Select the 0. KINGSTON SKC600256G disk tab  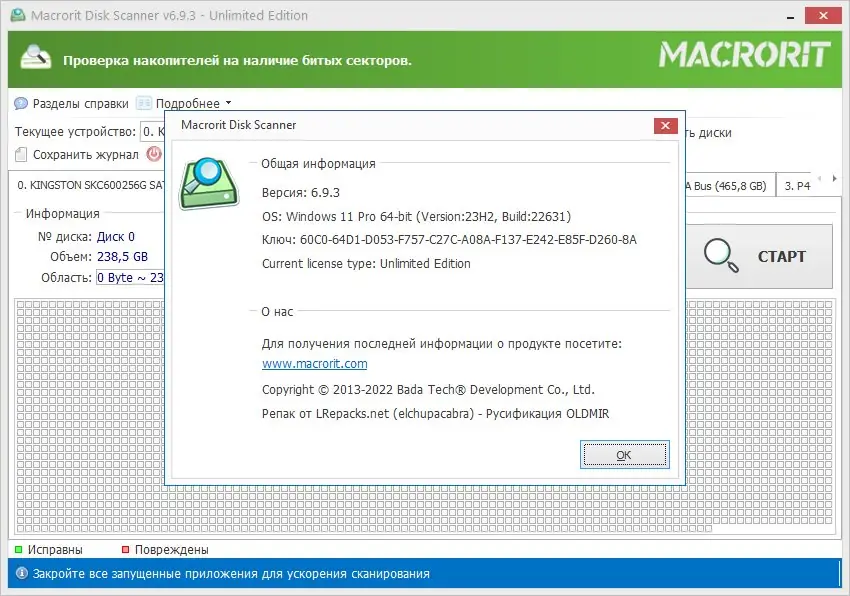pyautogui.click(x=90, y=185)
